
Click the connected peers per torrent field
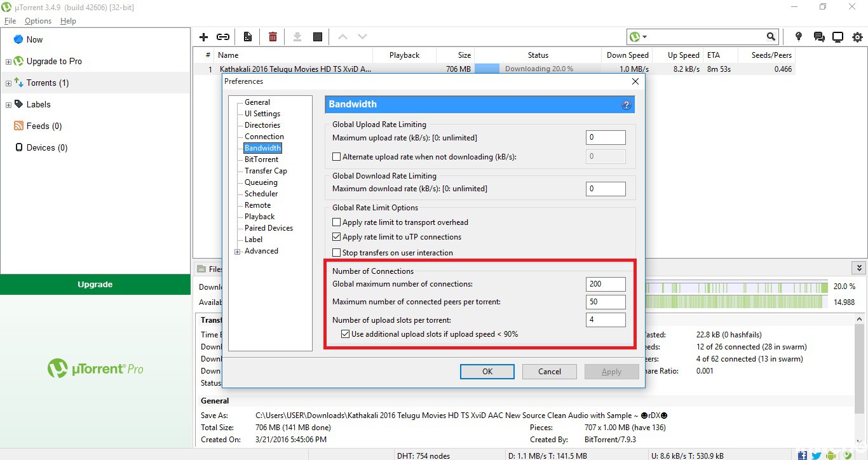click(606, 302)
